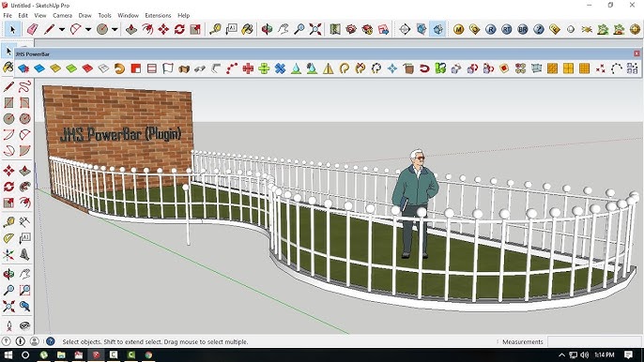Click the Chrome icon in the taskbar
The width and height of the screenshot is (644, 362).
pos(148,354)
